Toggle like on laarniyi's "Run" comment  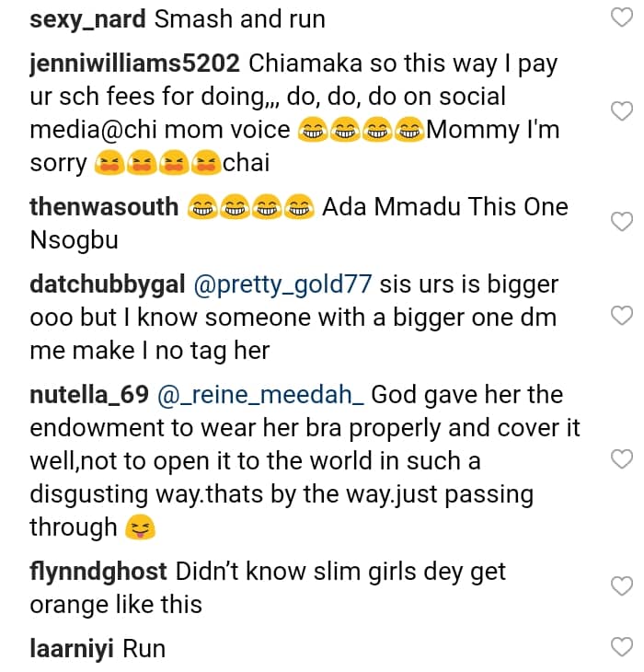[x=622, y=649]
